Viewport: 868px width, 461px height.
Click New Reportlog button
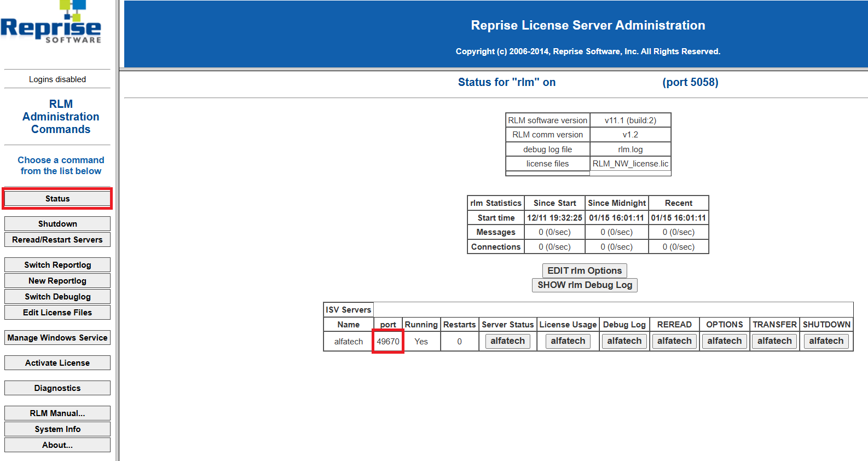tap(57, 281)
